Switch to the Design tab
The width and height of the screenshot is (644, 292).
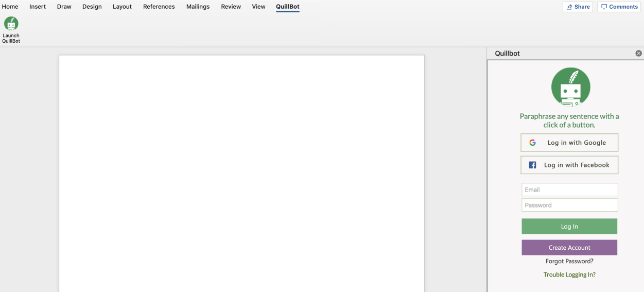(x=92, y=7)
